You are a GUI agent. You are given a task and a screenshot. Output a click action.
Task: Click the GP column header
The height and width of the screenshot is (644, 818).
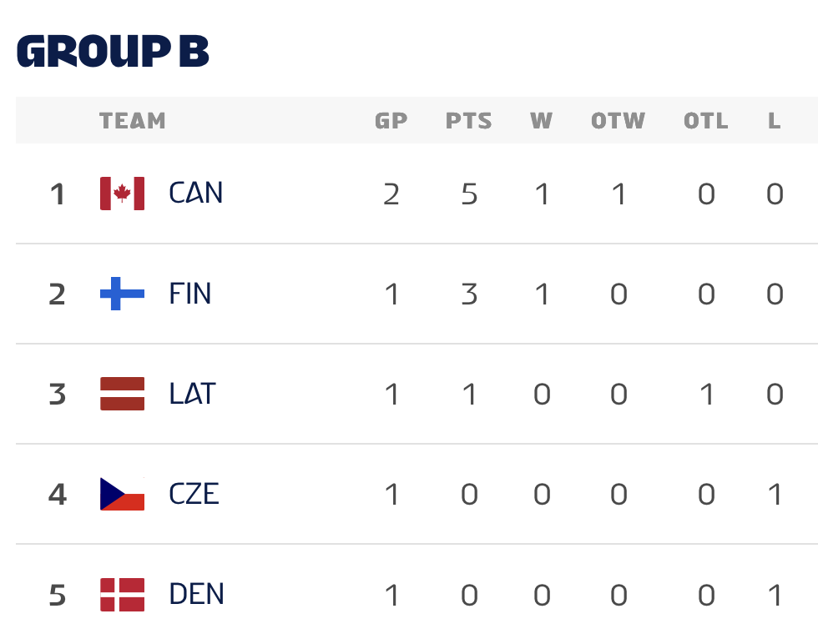[x=391, y=121]
